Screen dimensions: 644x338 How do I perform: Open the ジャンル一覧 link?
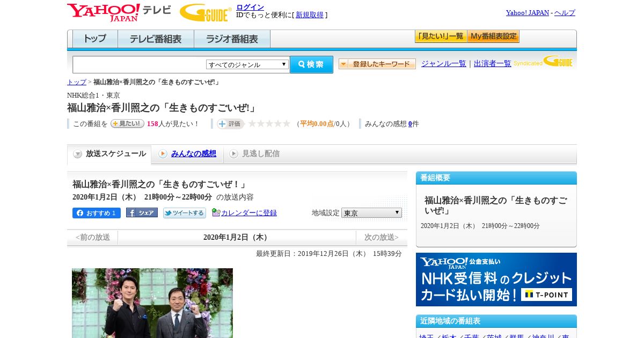[x=444, y=63]
